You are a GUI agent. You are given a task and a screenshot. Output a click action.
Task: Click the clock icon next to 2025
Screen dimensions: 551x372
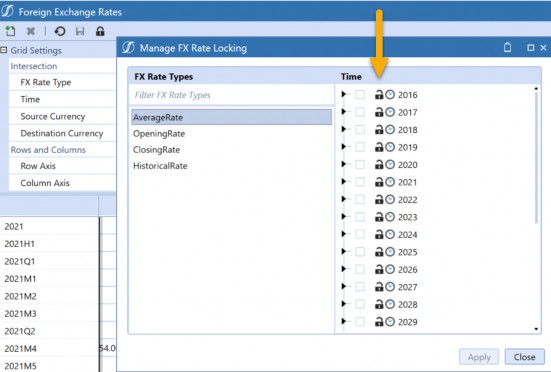pos(390,252)
